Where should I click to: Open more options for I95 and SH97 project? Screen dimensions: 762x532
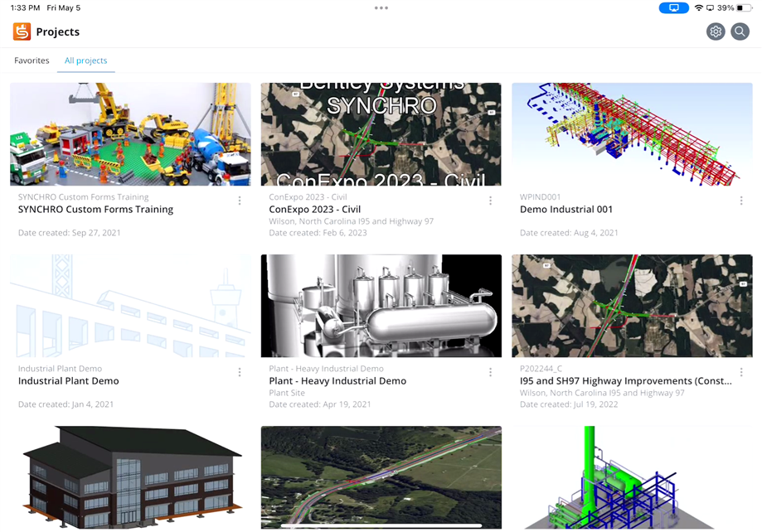point(741,372)
